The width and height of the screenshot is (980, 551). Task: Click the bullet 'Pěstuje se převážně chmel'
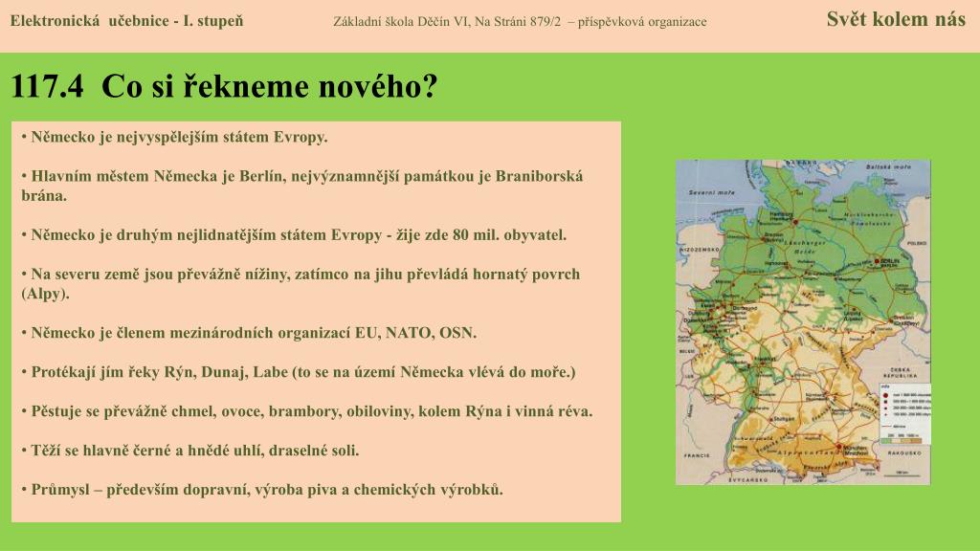[307, 411]
